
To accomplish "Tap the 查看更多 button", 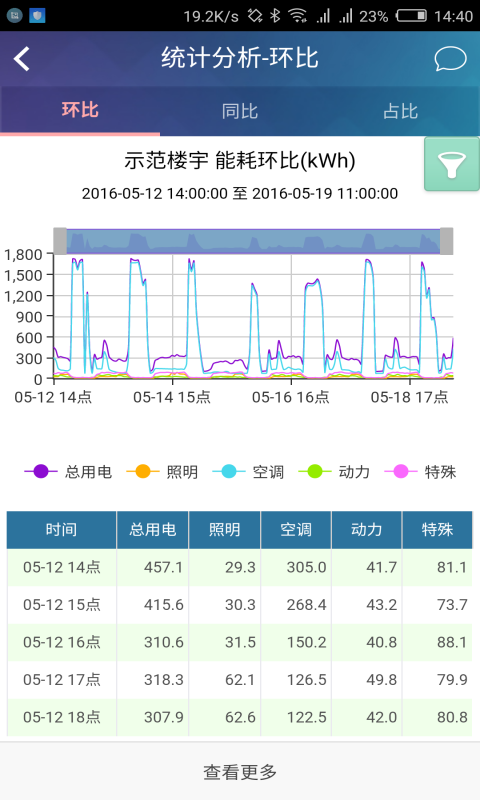I will [240, 771].
